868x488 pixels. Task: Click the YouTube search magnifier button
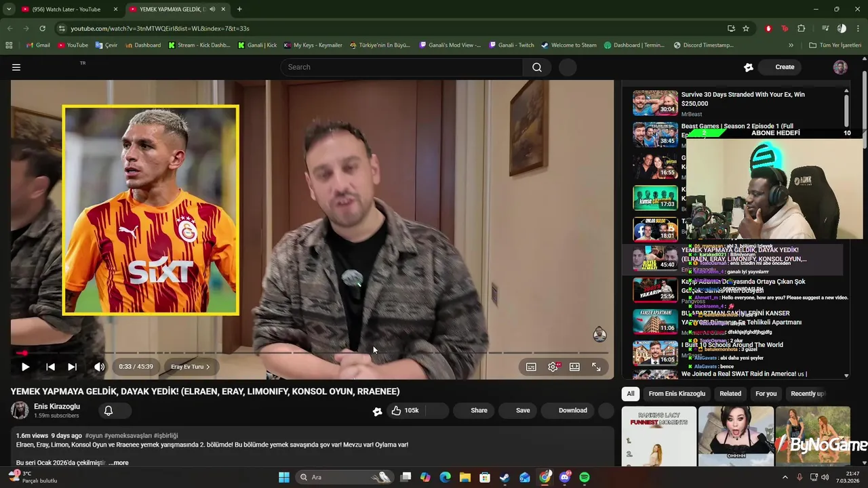point(536,67)
